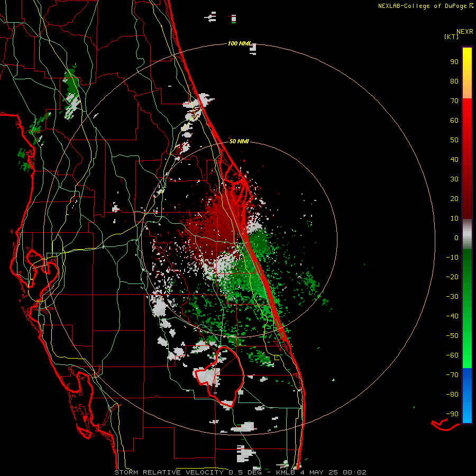The height and width of the screenshot is (476, 476).
Task: Click the 50 knot label on the legend
Action: [454, 140]
